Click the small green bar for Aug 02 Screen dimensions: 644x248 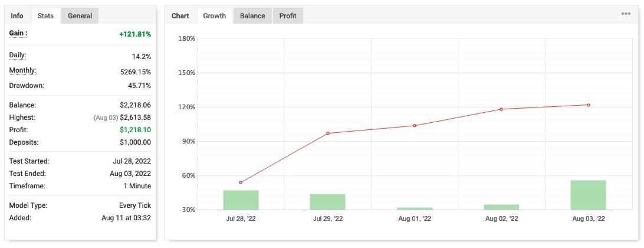point(501,207)
